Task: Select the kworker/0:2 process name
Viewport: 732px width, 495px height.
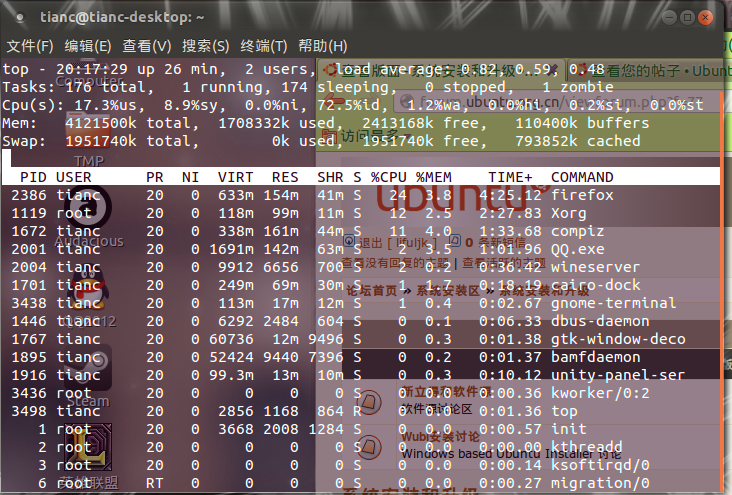Action: 600,393
